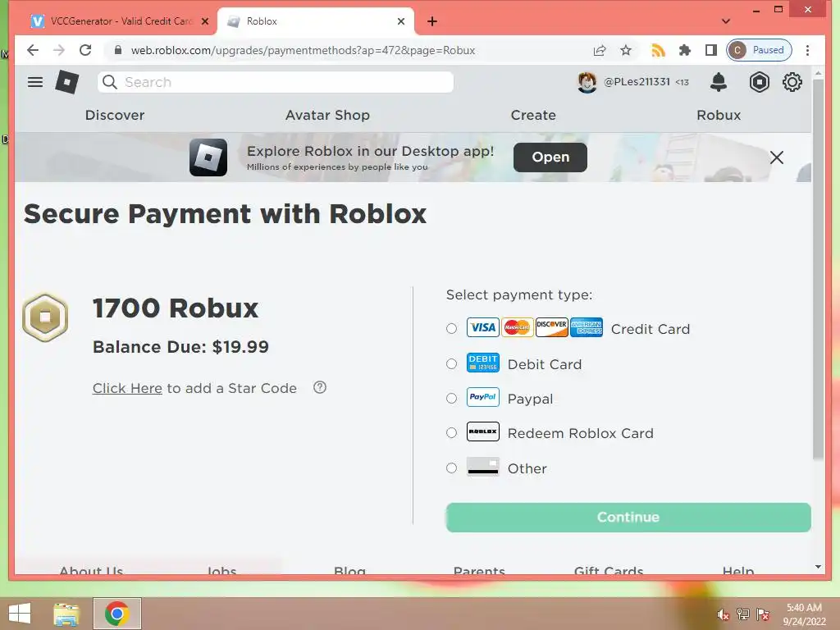Viewport: 840px width, 630px height.
Task: Click the PayPal logo icon
Action: tap(482, 397)
